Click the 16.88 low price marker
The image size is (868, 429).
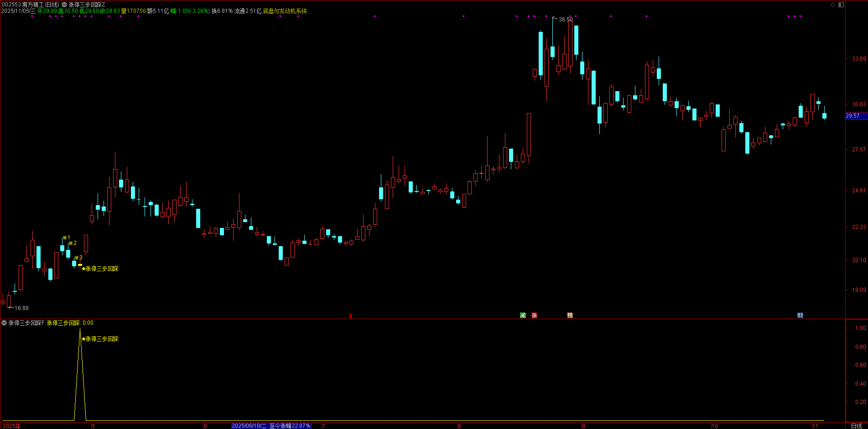(21, 308)
